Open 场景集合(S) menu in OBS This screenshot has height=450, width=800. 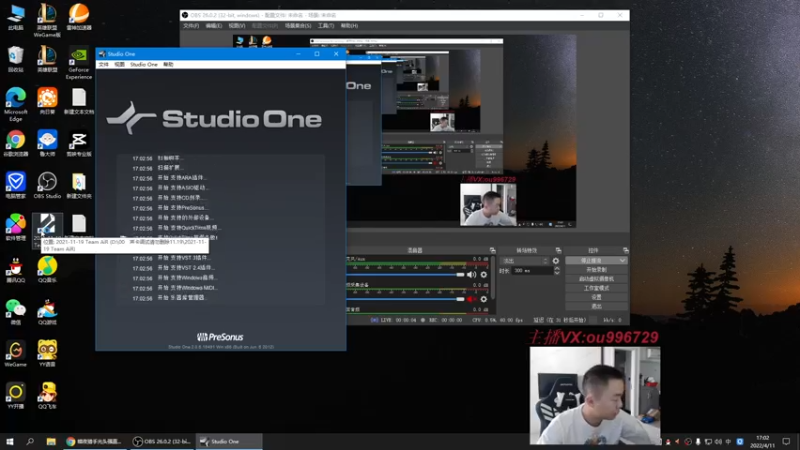click(x=298, y=26)
